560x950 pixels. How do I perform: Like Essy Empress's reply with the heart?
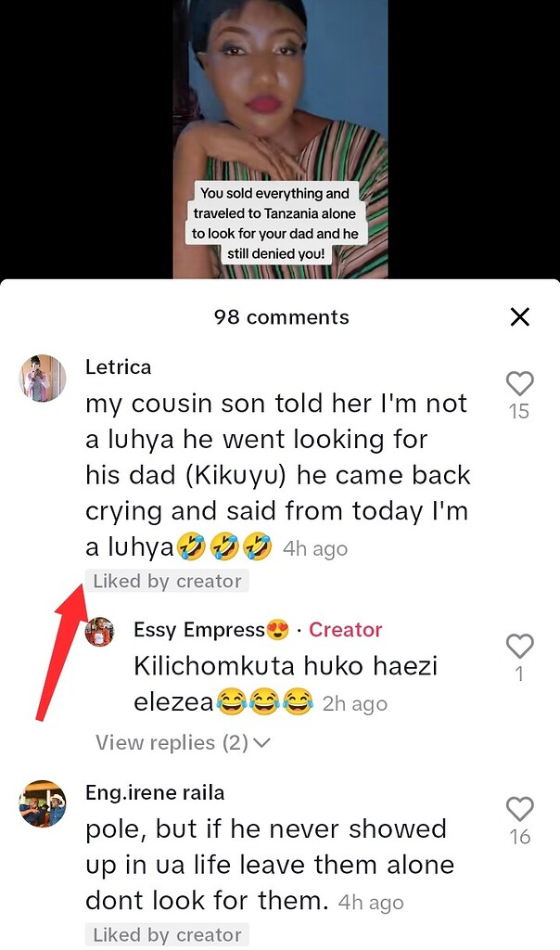coord(519,646)
